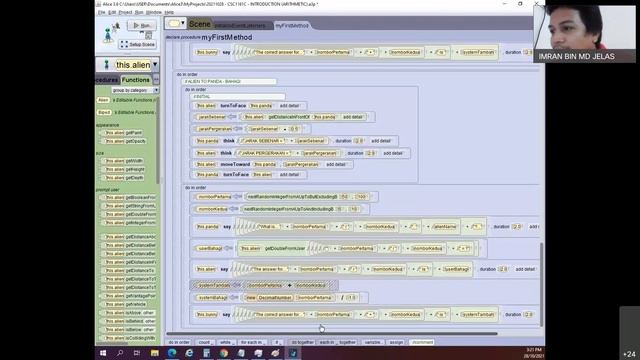Click the horizontal scrollbar of code editor

[x=332, y=333]
